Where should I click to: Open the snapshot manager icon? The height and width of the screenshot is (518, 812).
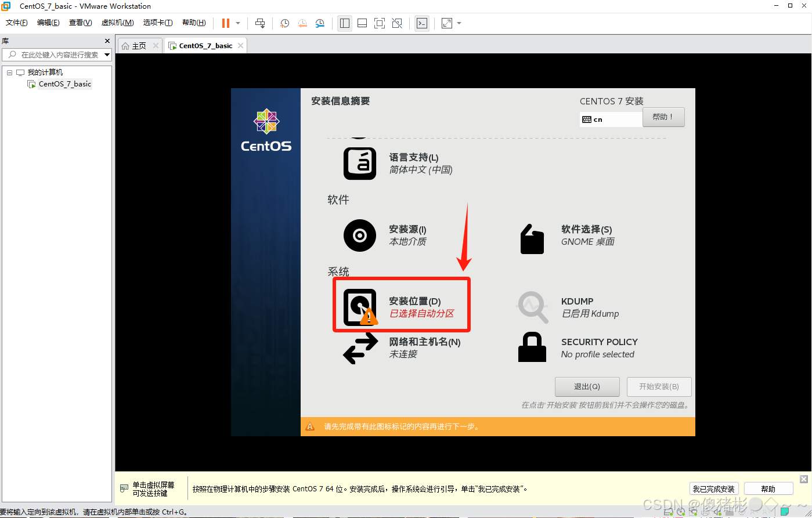320,23
